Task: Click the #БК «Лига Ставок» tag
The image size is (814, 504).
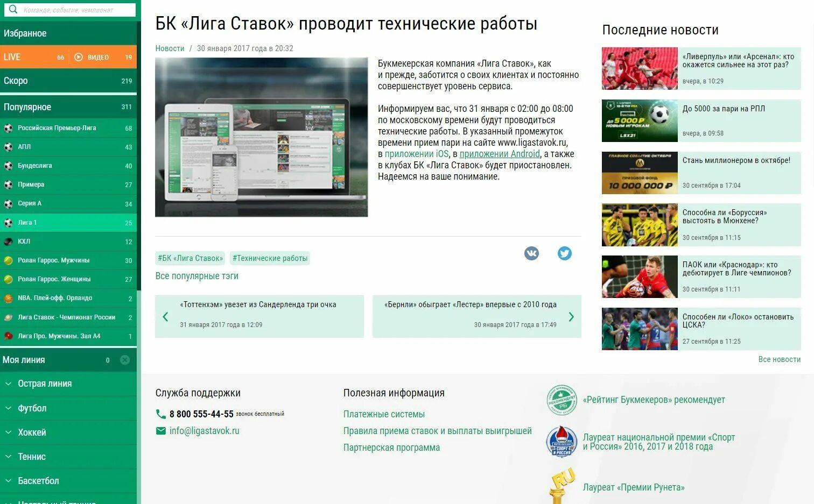Action: click(x=191, y=258)
